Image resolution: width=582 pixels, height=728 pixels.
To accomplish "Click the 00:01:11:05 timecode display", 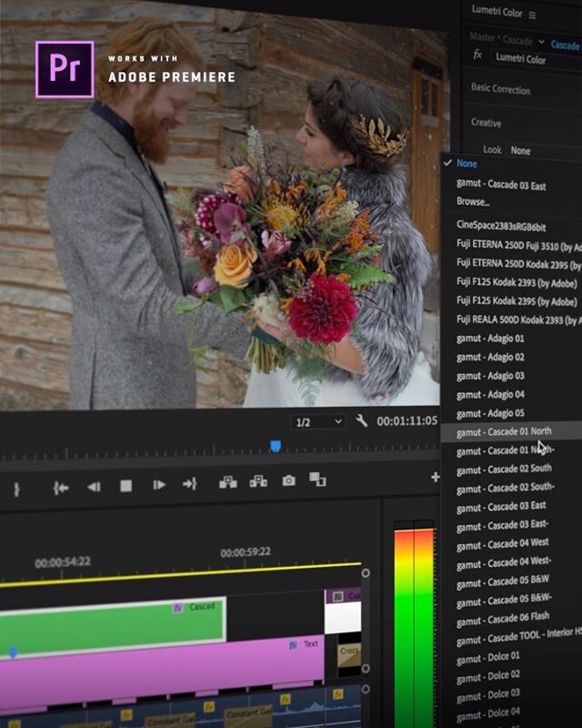I will 406,420.
